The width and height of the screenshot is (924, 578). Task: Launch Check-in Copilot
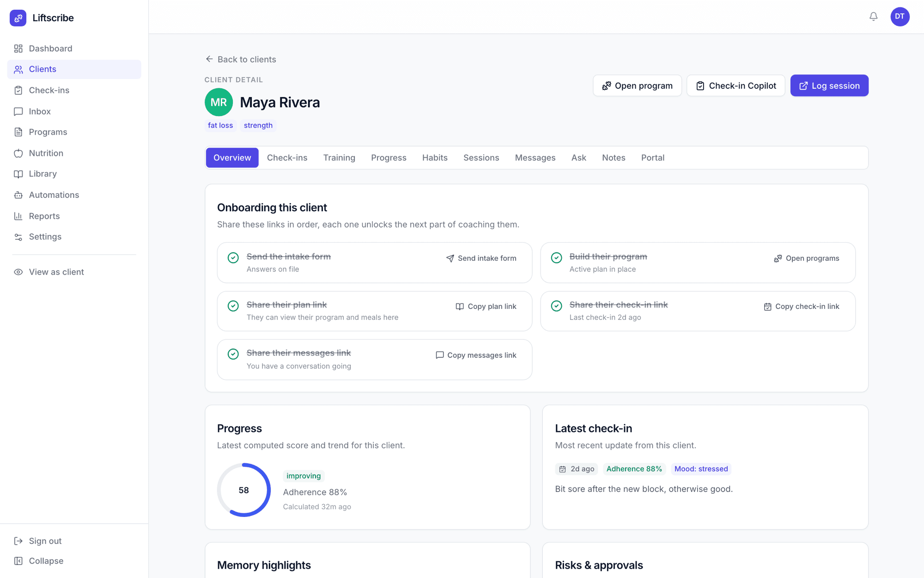tap(736, 86)
